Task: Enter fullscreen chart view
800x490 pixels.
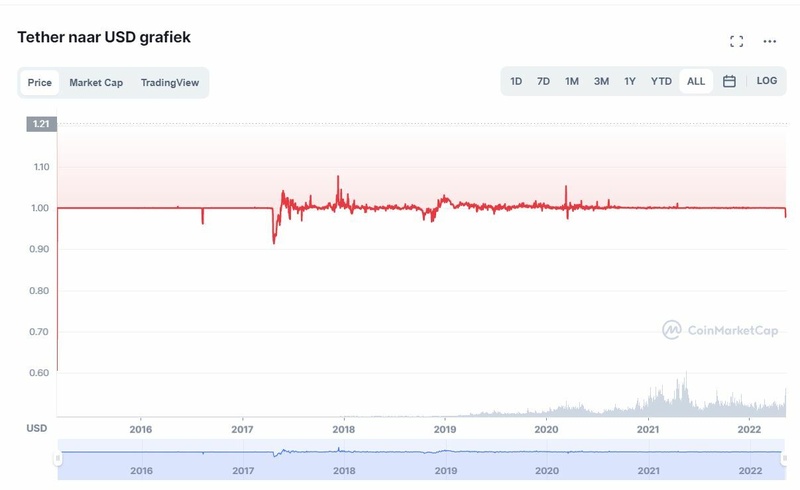Action: coord(737,41)
